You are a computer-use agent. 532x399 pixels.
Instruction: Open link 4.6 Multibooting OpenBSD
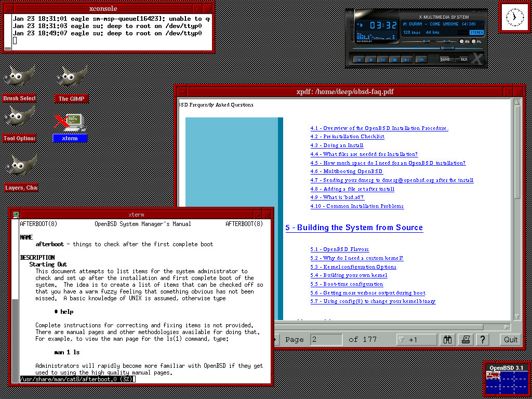coord(347,171)
